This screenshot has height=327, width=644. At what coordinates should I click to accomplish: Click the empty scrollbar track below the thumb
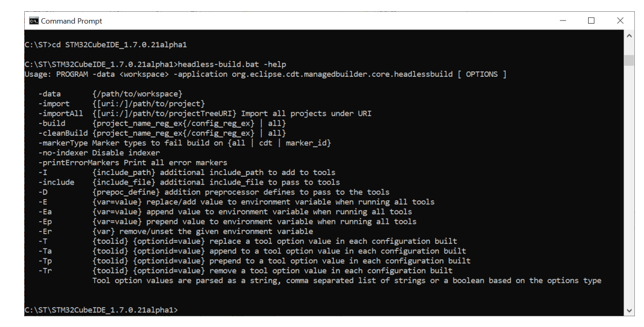point(629,185)
